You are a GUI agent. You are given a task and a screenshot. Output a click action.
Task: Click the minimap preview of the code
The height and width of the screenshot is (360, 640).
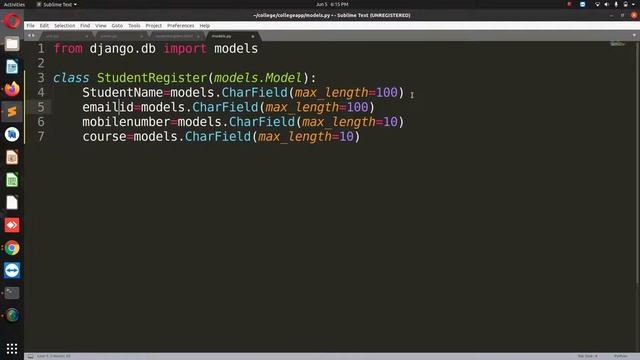(x=618, y=44)
